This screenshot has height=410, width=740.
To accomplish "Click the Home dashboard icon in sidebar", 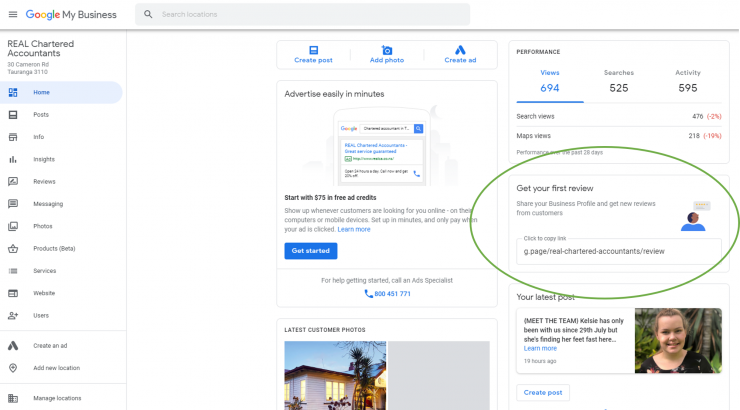I will click(13, 92).
